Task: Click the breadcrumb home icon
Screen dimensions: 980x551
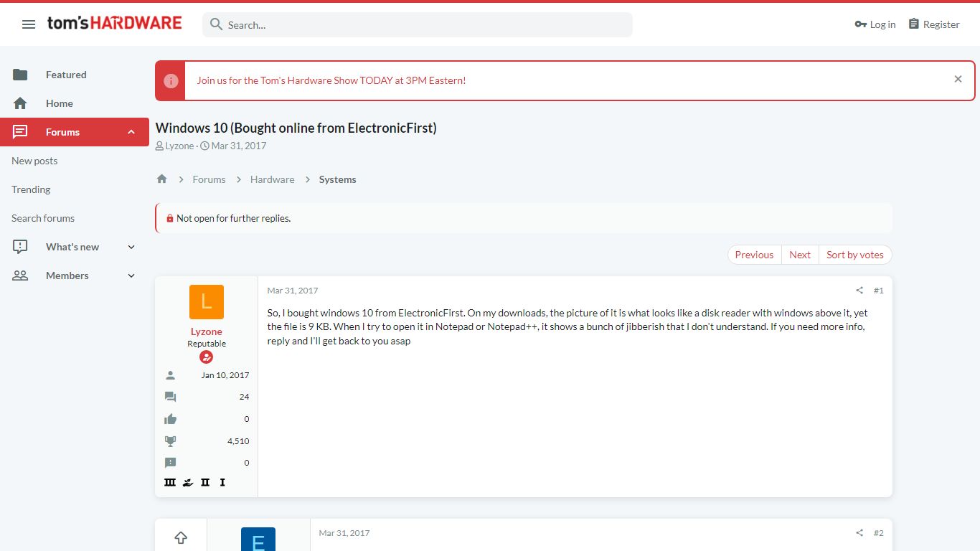Action: [x=162, y=179]
